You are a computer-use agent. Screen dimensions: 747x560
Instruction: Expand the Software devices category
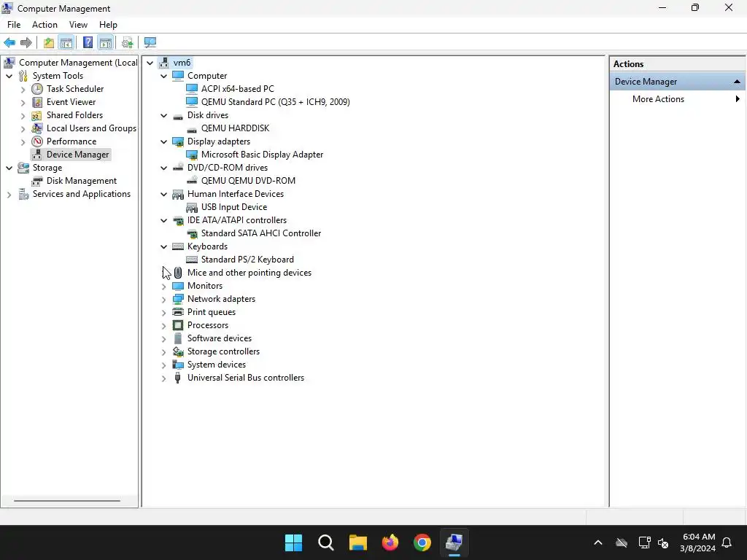click(164, 338)
